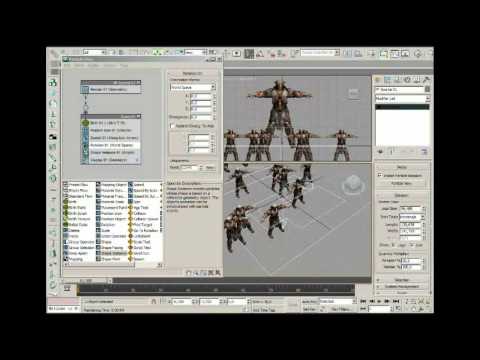Open the Display menu in Particle View
Screen dimensions: 480x360
point(93,66)
